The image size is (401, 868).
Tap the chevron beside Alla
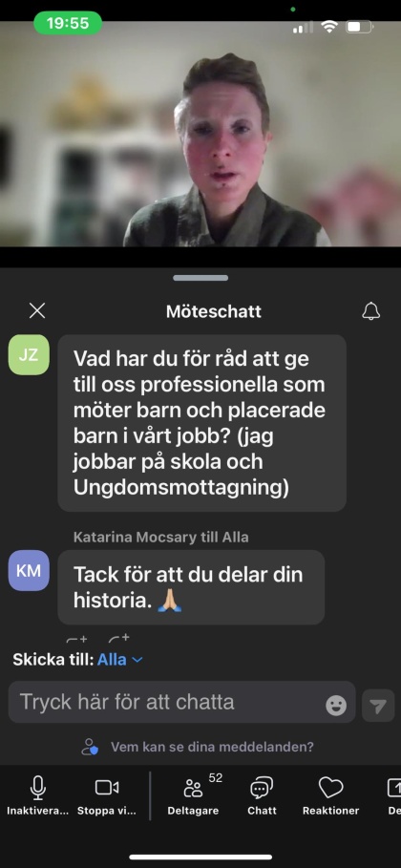coord(137,660)
